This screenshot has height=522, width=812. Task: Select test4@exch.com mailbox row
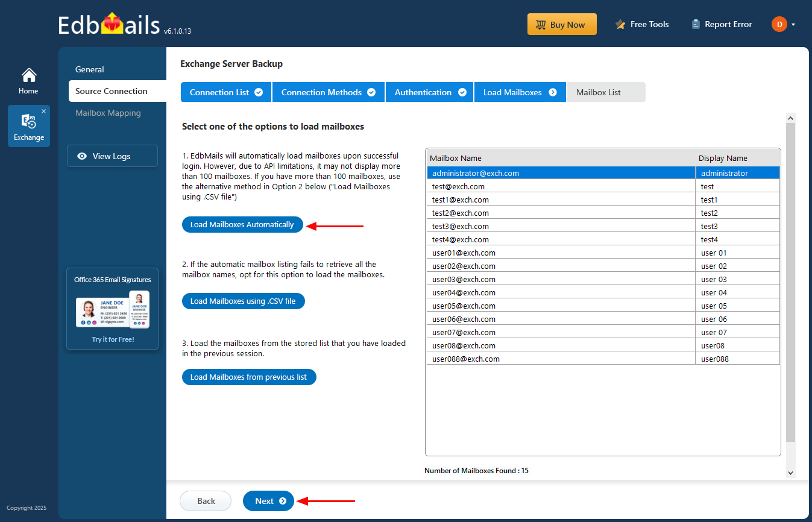[603, 239]
